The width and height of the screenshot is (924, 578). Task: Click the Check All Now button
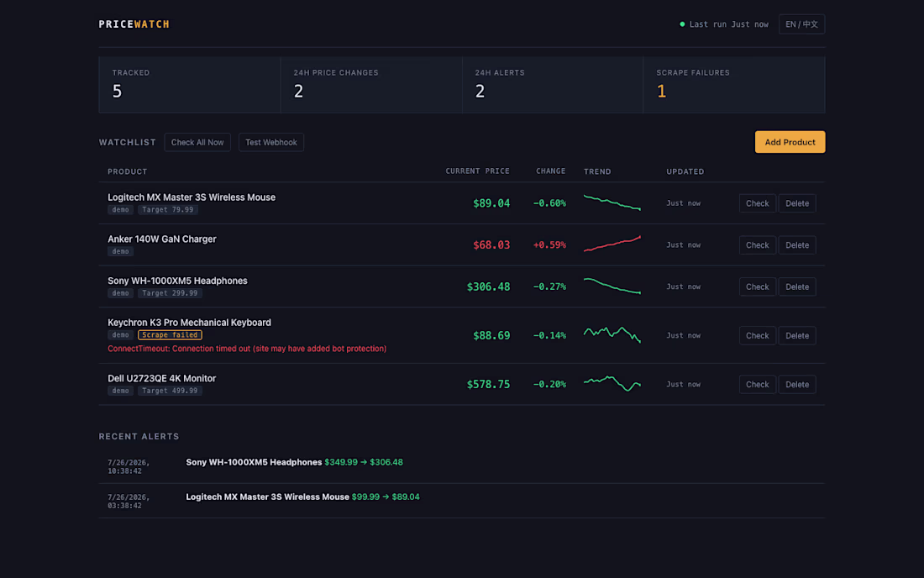point(197,142)
